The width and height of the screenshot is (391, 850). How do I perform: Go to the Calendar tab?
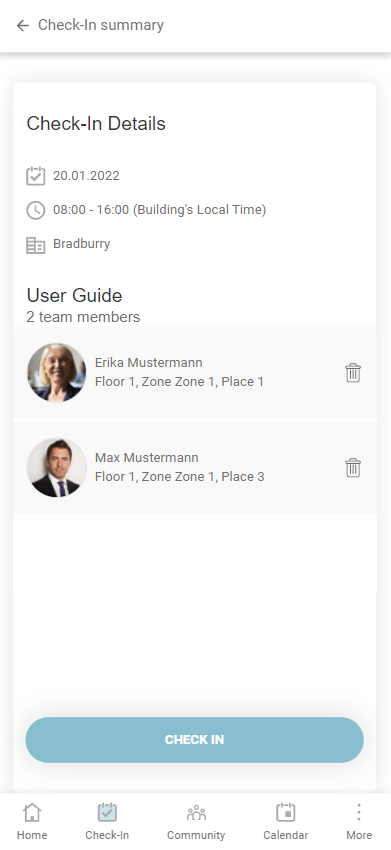pos(286,821)
